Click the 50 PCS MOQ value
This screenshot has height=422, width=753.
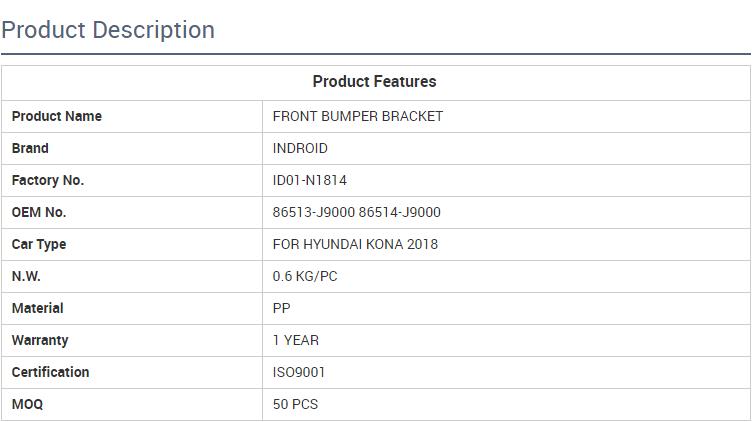[295, 404]
